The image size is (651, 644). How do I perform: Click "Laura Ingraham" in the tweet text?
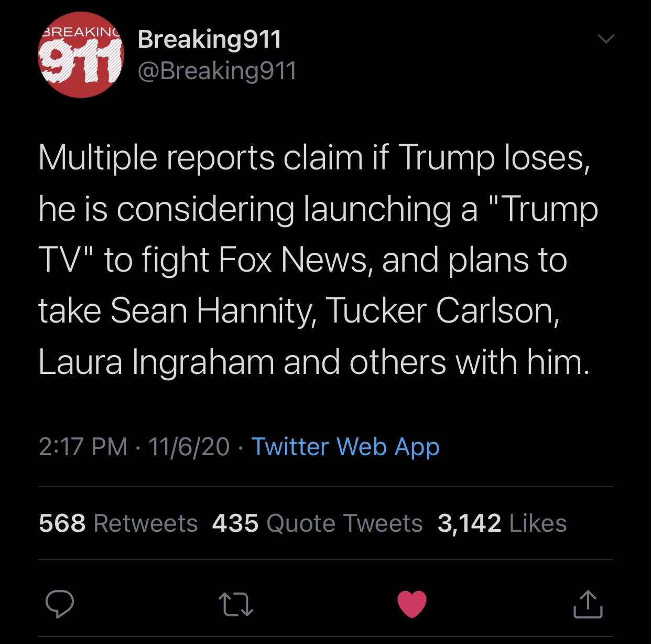[156, 362]
